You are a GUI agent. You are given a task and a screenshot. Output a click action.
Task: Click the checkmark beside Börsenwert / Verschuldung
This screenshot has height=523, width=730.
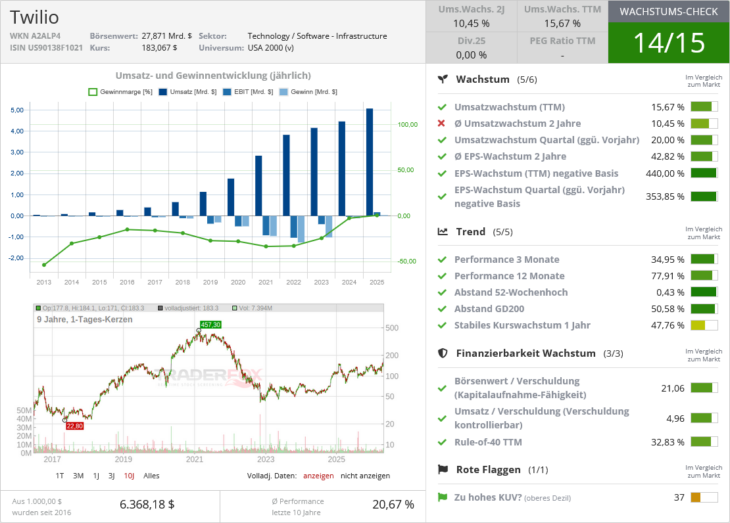coord(442,388)
